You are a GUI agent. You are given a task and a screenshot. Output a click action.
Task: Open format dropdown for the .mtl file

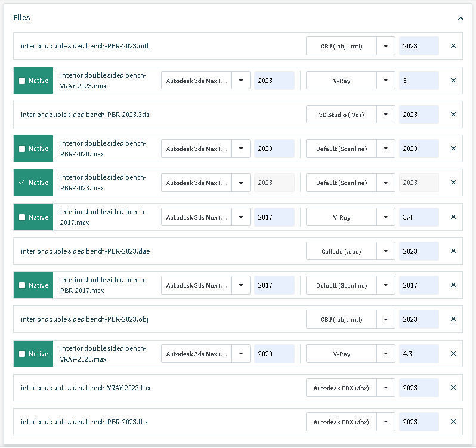(386, 46)
